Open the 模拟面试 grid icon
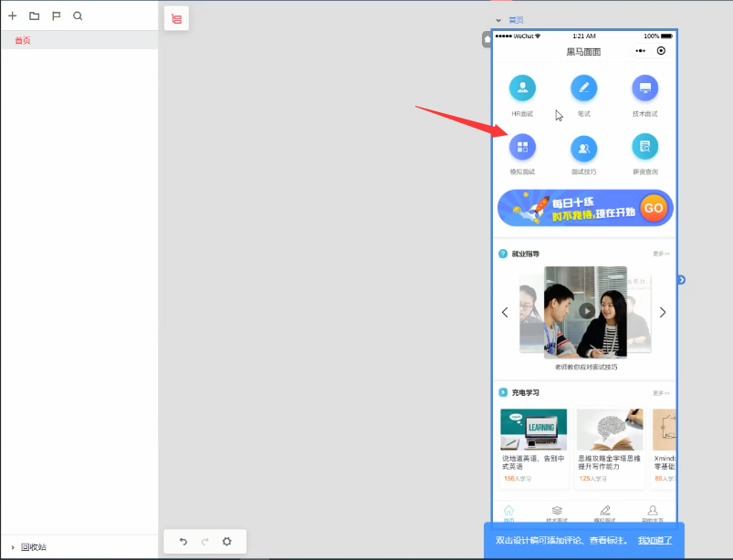 (x=522, y=147)
